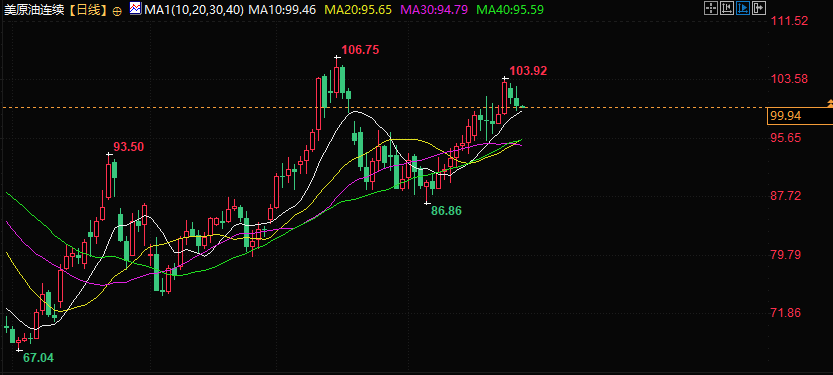Click the green MA40:95.59 value
The width and height of the screenshot is (833, 375).
(x=511, y=9)
